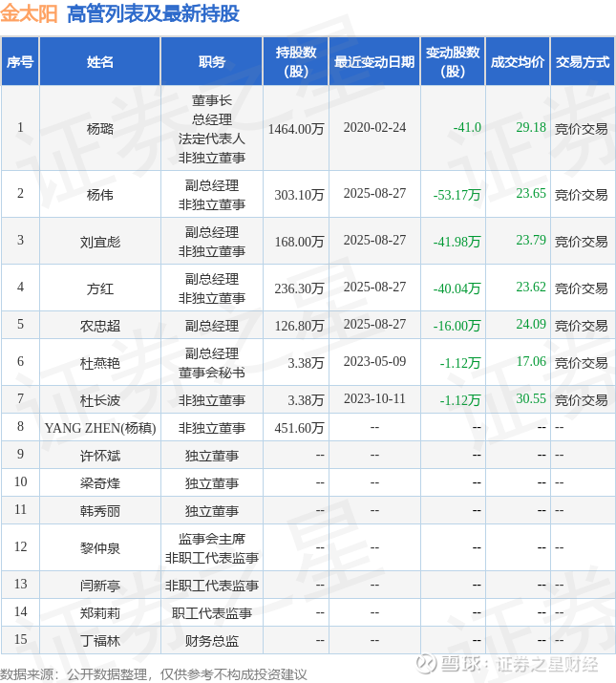Select the name 农忠超
This screenshot has width=616, height=683.
tap(99, 326)
